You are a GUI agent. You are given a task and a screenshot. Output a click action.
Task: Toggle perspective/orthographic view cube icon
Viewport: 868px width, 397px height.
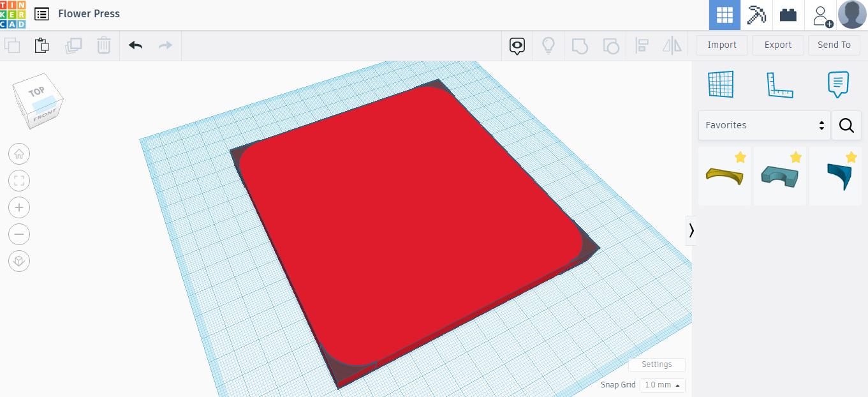[19, 261]
